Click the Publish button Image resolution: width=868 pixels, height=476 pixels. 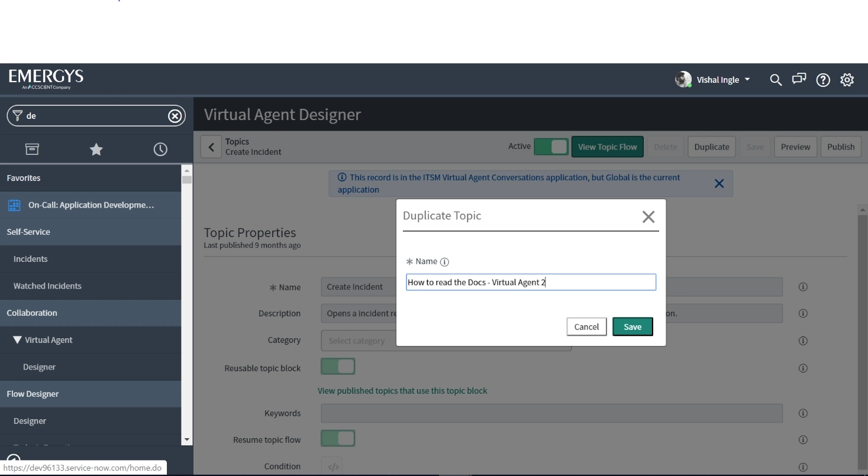click(x=841, y=147)
